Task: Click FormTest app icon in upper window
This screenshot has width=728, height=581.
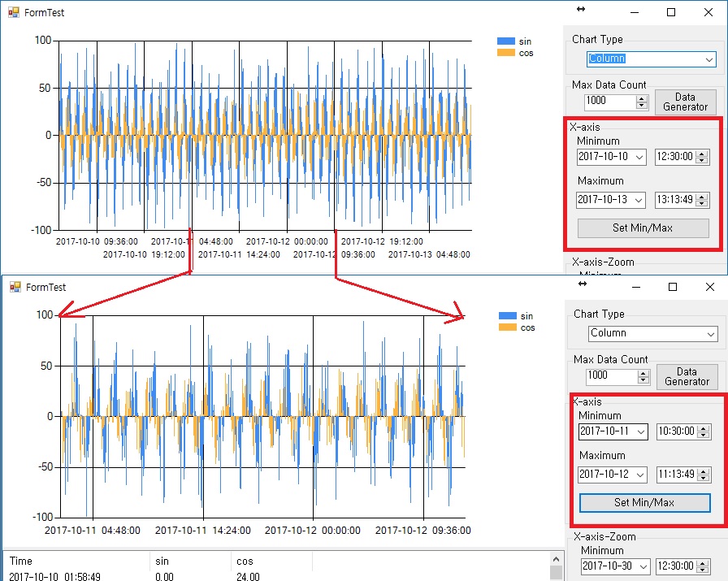Action: pos(14,12)
